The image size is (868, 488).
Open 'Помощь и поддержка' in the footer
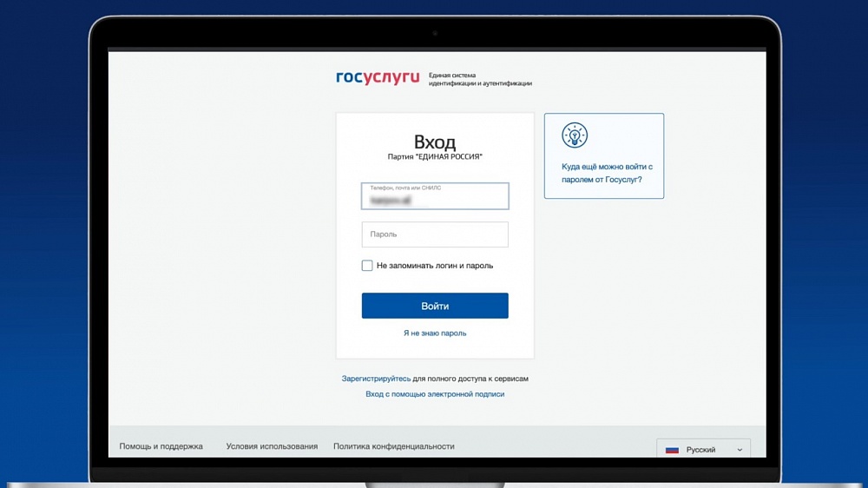pyautogui.click(x=161, y=446)
